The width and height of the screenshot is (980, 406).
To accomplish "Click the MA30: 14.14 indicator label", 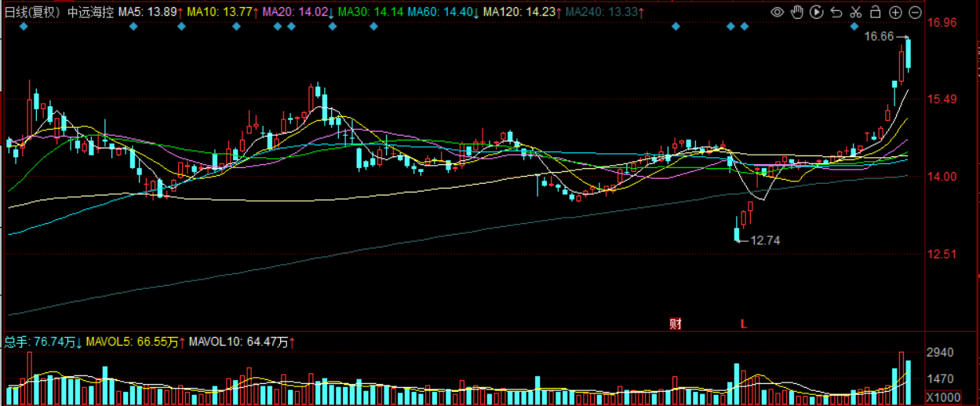I will (x=372, y=12).
